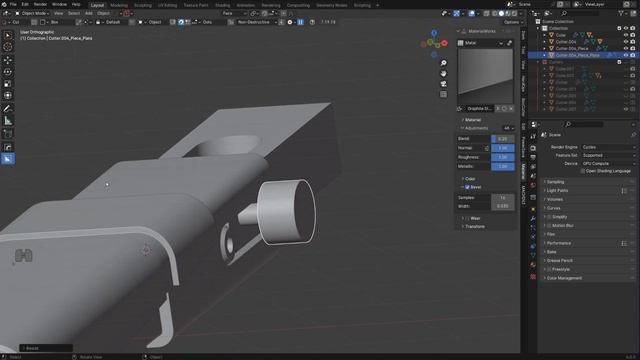Click the pan view hand icon
The width and height of the screenshot is (640, 360).
click(x=443, y=73)
